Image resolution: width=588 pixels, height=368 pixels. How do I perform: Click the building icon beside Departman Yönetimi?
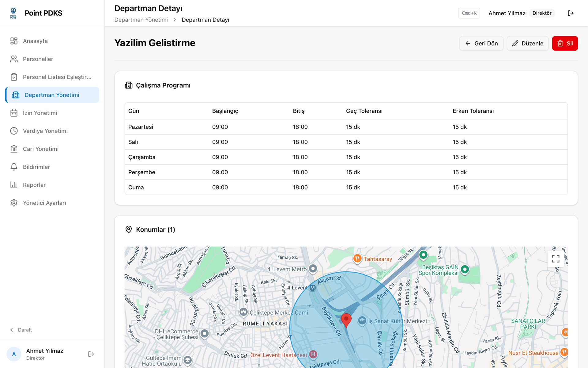pos(15,95)
